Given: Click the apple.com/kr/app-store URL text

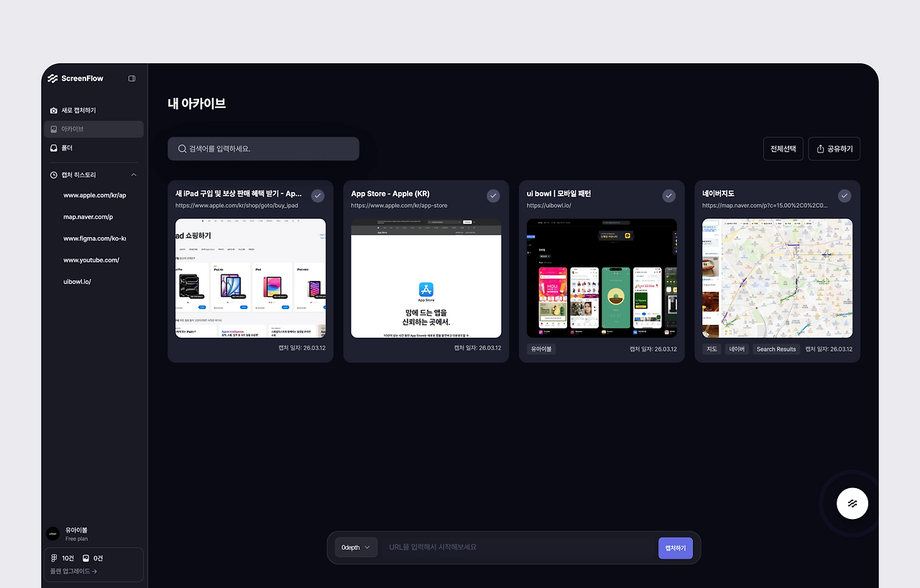Looking at the screenshot, I should [399, 206].
